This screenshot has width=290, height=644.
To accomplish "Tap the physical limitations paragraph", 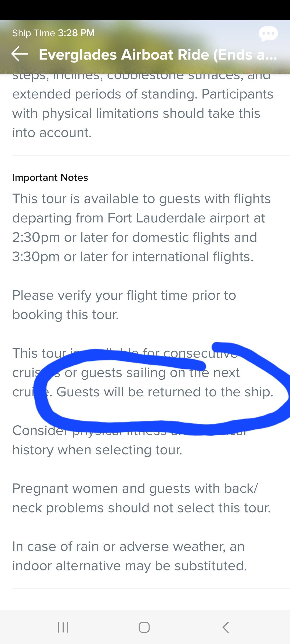I will pos(143,104).
